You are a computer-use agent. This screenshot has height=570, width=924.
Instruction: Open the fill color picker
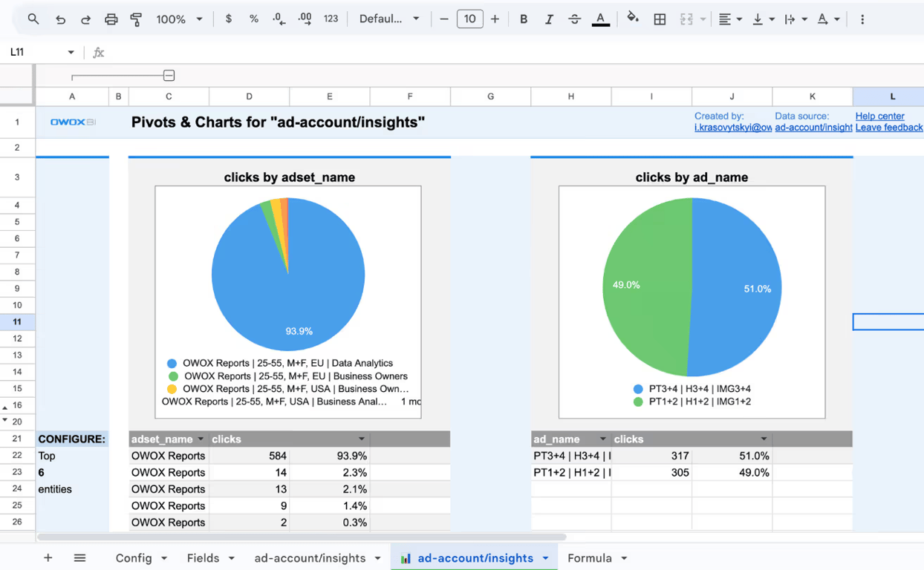633,19
